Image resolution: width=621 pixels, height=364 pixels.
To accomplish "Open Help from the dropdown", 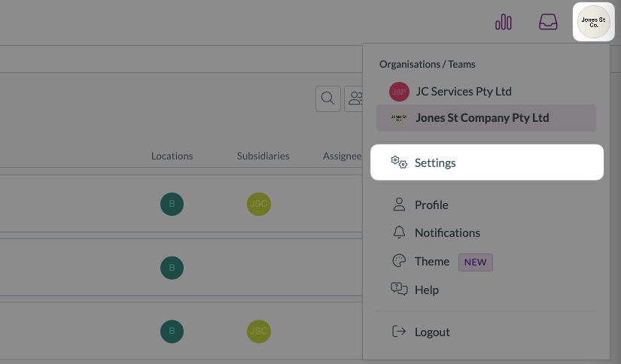I will (x=426, y=290).
